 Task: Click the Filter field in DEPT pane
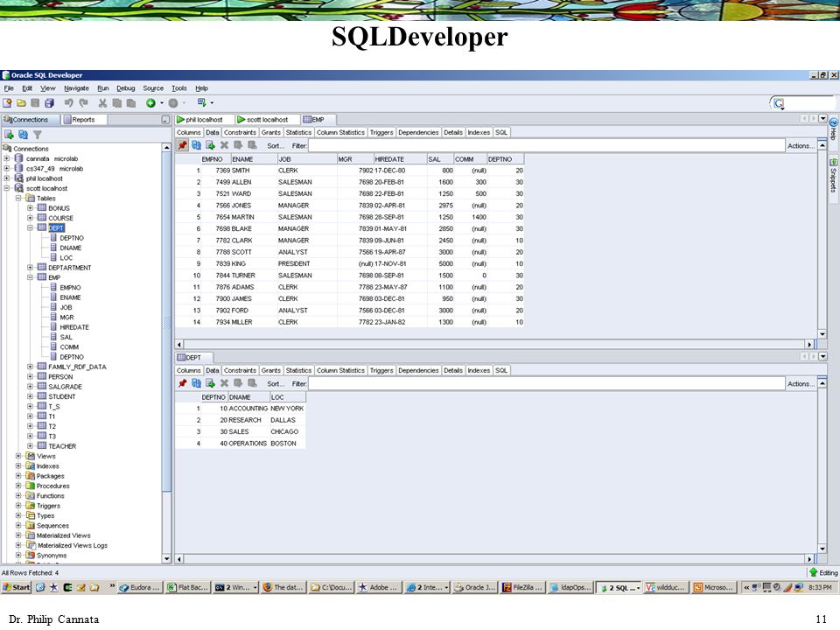point(546,383)
